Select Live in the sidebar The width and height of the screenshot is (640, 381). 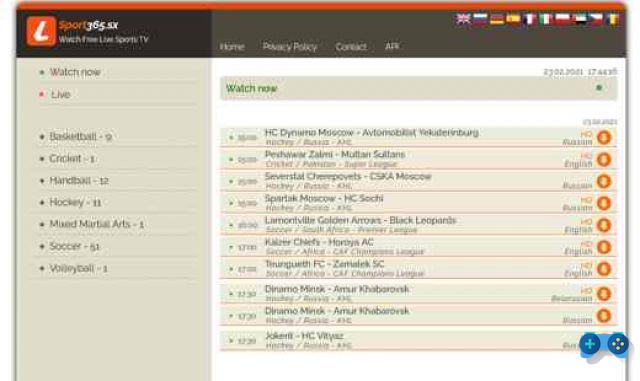tap(60, 94)
